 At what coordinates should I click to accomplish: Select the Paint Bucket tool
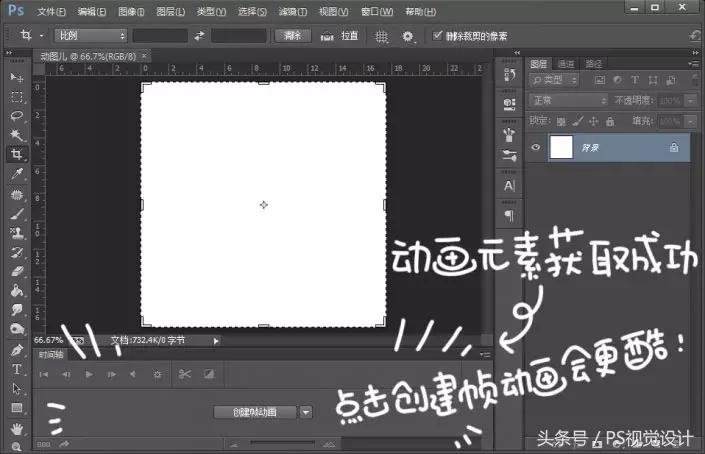pos(17,291)
